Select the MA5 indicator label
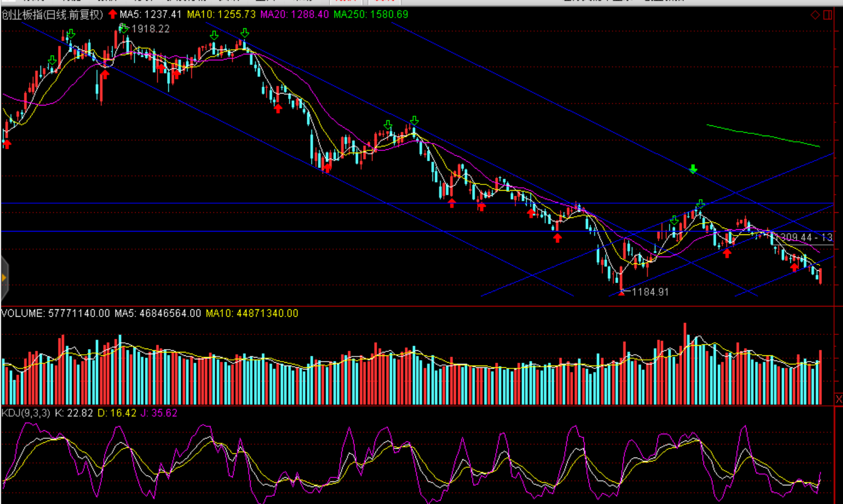The height and width of the screenshot is (504, 843). (x=151, y=14)
